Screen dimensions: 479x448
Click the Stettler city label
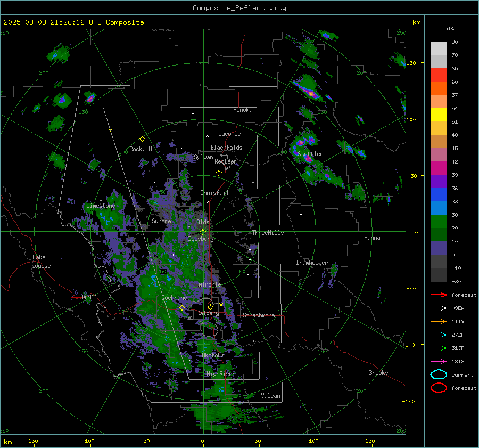[x=310, y=154]
